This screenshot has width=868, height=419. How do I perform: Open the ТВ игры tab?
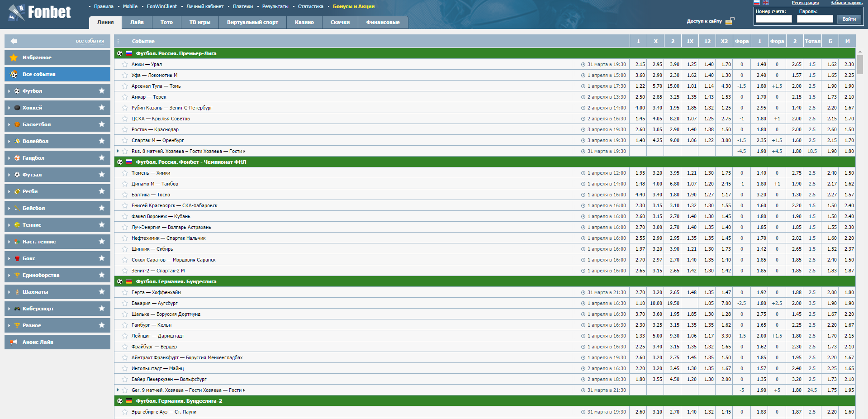pos(200,22)
